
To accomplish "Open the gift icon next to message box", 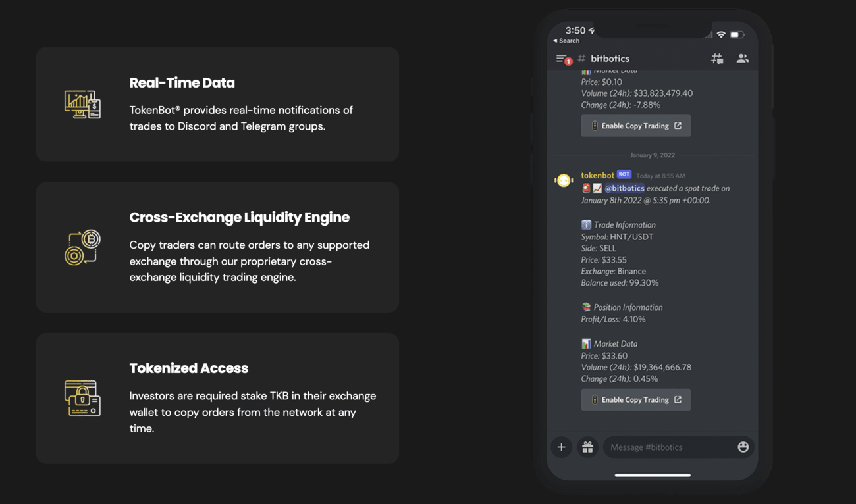I will [587, 447].
